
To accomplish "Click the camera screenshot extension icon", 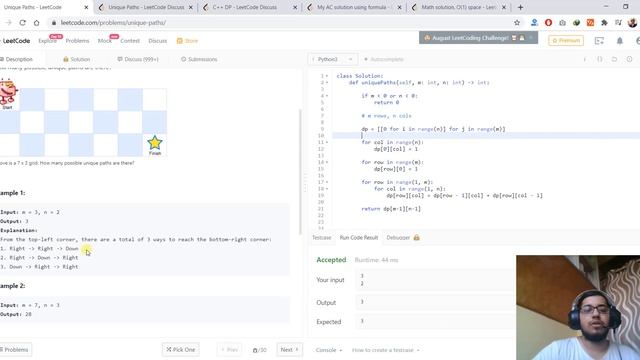I will [562, 23].
